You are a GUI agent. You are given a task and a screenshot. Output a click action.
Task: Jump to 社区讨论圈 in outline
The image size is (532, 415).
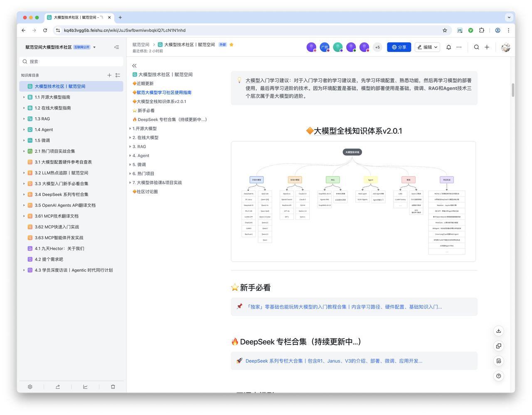click(145, 192)
